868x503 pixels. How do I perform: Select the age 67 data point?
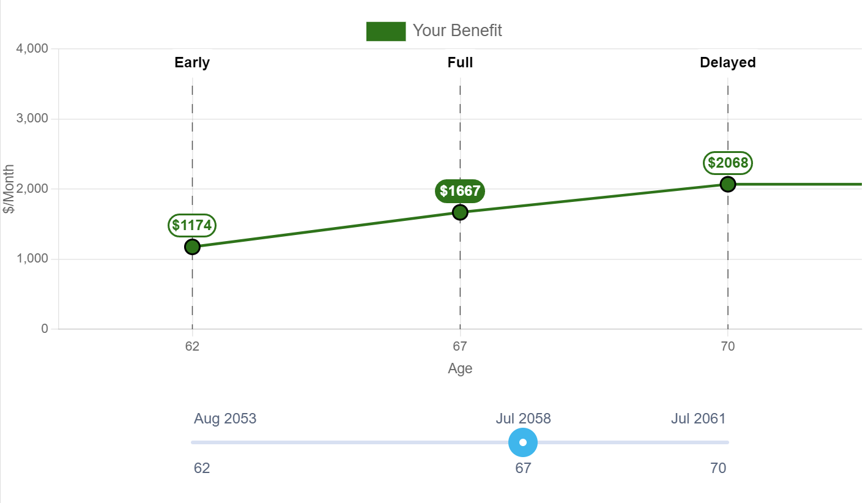460,212
